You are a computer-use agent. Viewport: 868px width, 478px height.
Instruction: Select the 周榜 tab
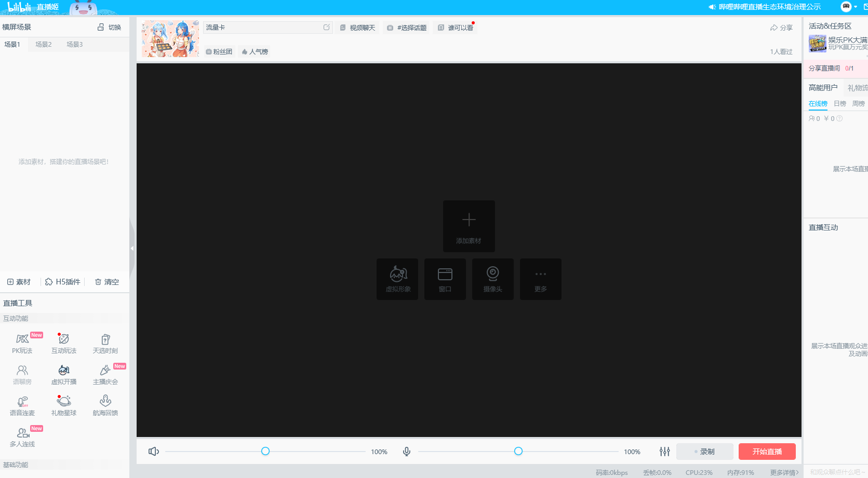[859, 104]
